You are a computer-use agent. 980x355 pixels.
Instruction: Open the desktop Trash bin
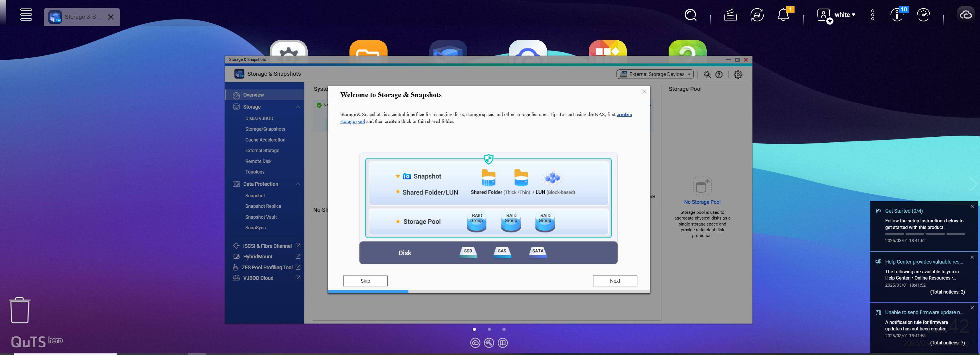pyautogui.click(x=20, y=310)
